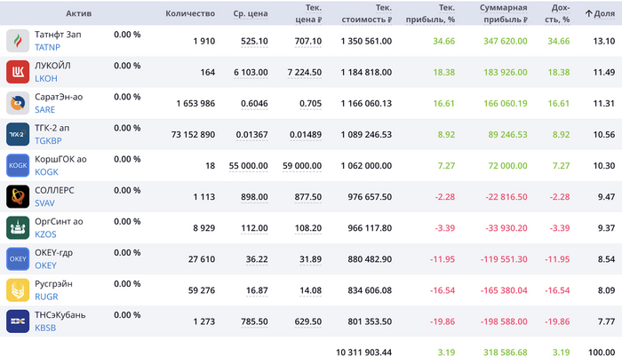Sort by Количество column header
The image size is (622, 364).
pyautogui.click(x=190, y=13)
